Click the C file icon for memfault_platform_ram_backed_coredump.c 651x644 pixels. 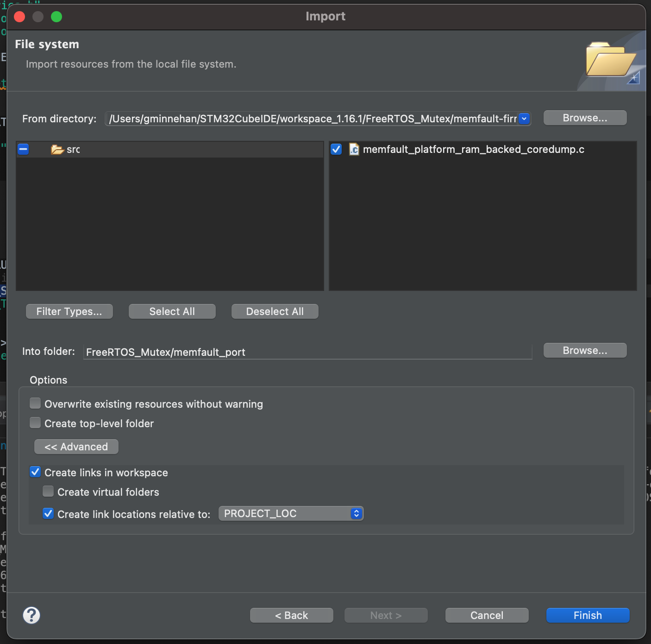(x=354, y=150)
